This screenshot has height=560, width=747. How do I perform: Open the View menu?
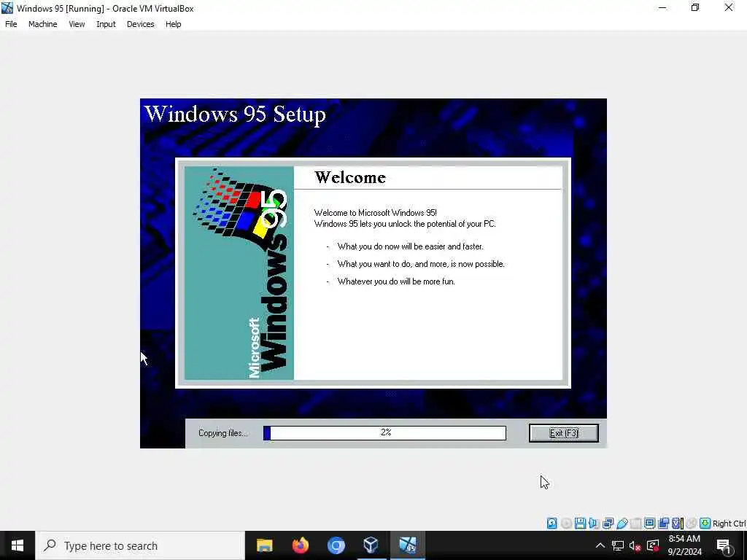tap(77, 24)
